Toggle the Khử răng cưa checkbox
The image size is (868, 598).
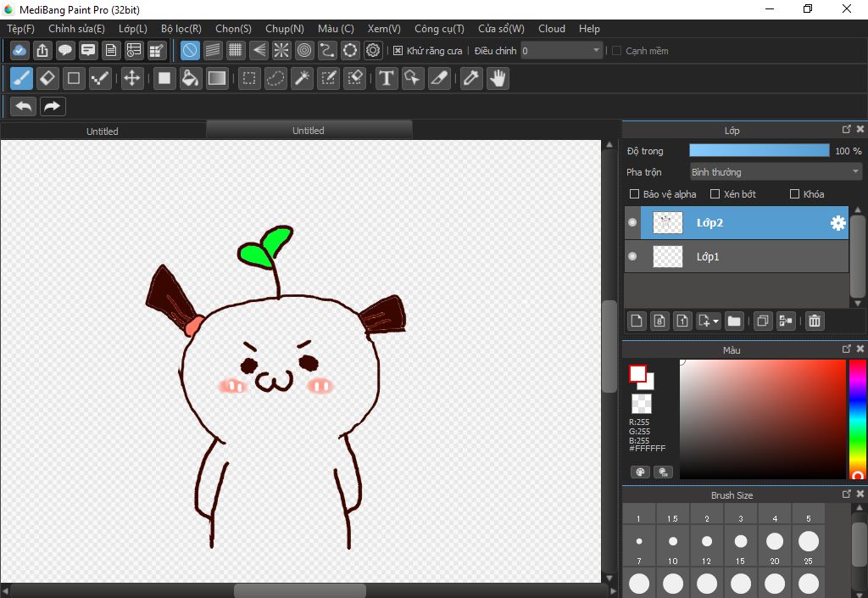pos(398,51)
